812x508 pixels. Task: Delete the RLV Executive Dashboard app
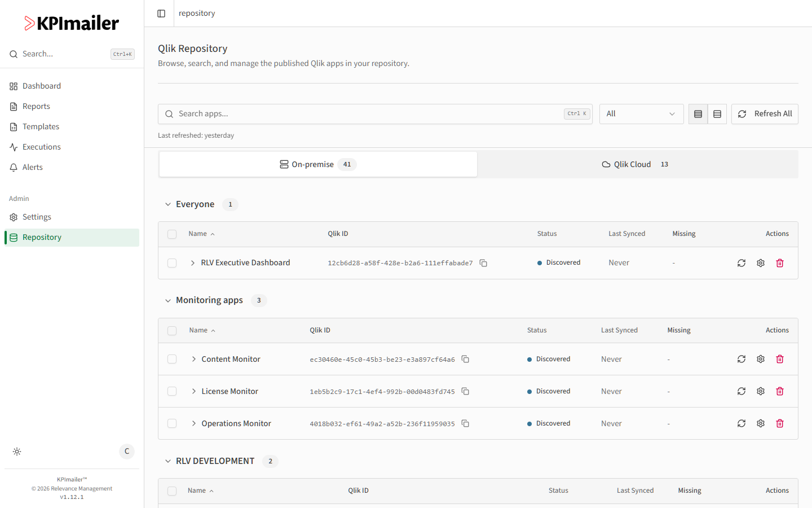(780, 263)
